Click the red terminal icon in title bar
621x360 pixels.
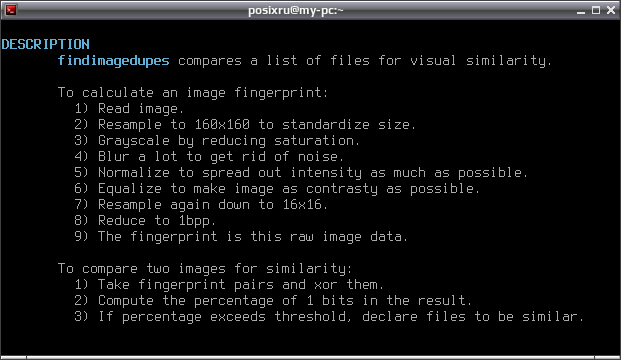point(11,10)
